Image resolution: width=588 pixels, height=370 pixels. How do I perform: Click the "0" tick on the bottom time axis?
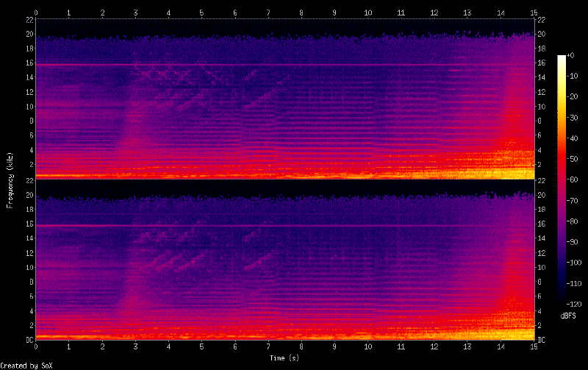[35, 346]
